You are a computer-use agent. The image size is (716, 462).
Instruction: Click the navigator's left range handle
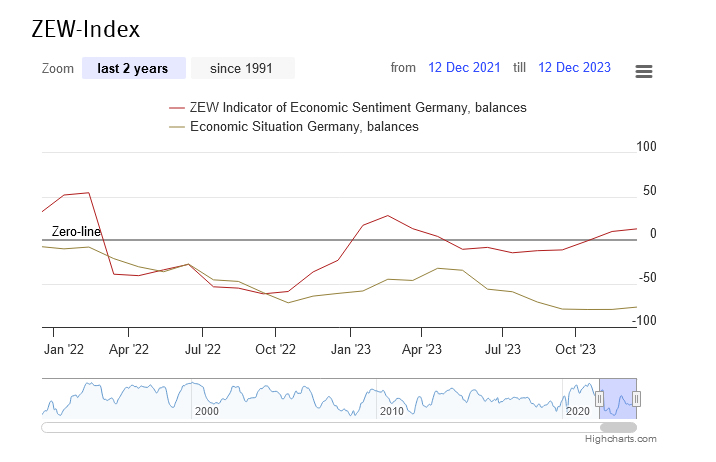tap(600, 399)
